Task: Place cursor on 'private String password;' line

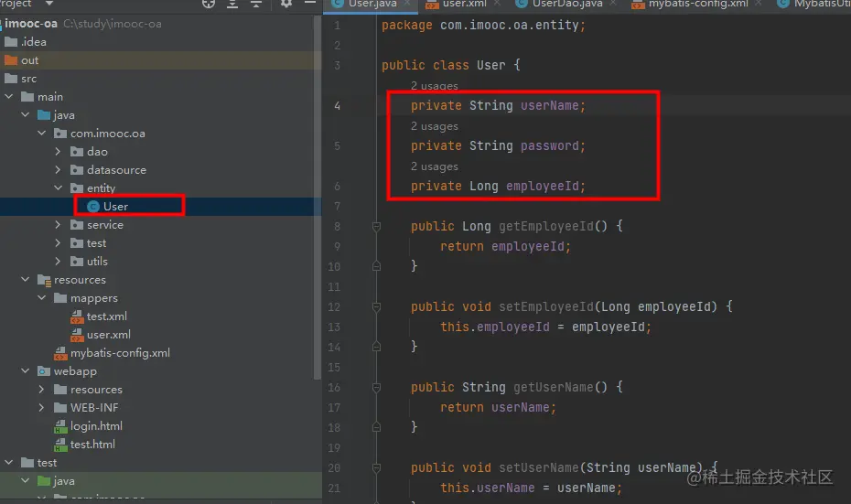Action: 498,146
